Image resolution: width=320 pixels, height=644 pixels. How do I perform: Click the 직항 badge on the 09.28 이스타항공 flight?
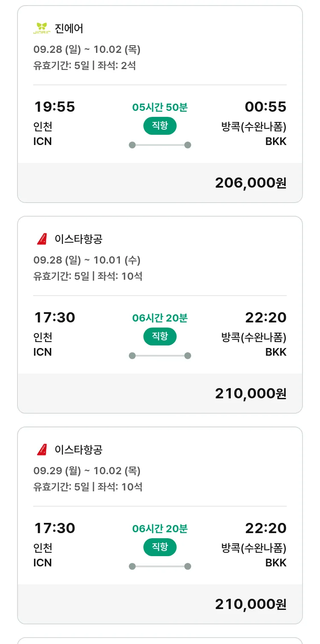(160, 337)
